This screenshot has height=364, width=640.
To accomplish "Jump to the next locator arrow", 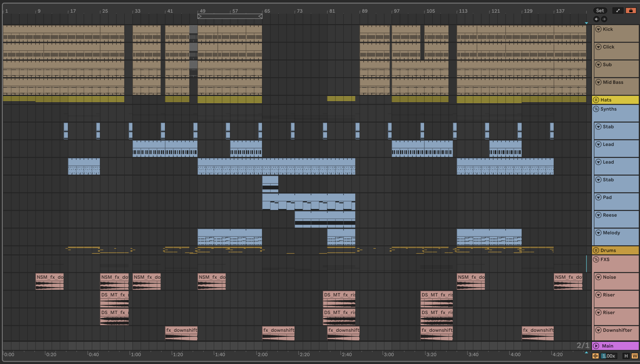I will (604, 19).
